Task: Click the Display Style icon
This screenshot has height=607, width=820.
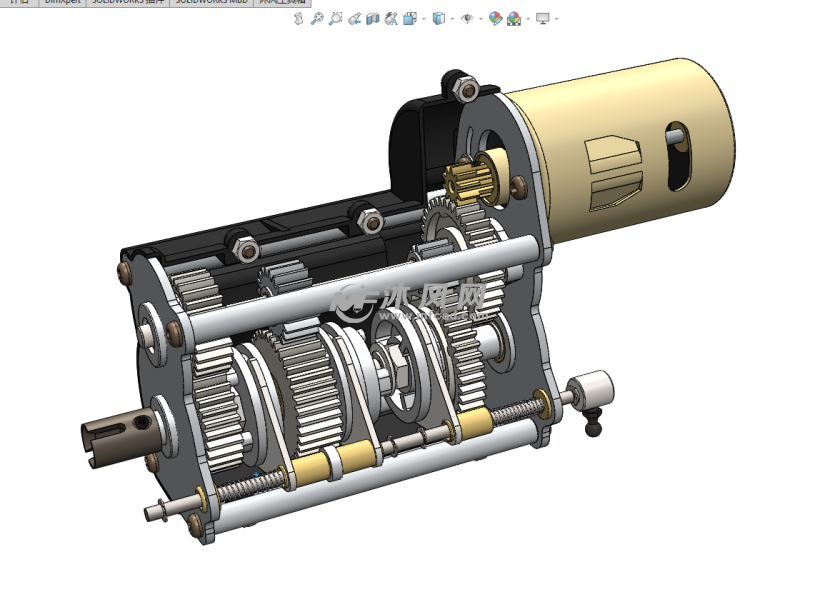Action: (438, 19)
